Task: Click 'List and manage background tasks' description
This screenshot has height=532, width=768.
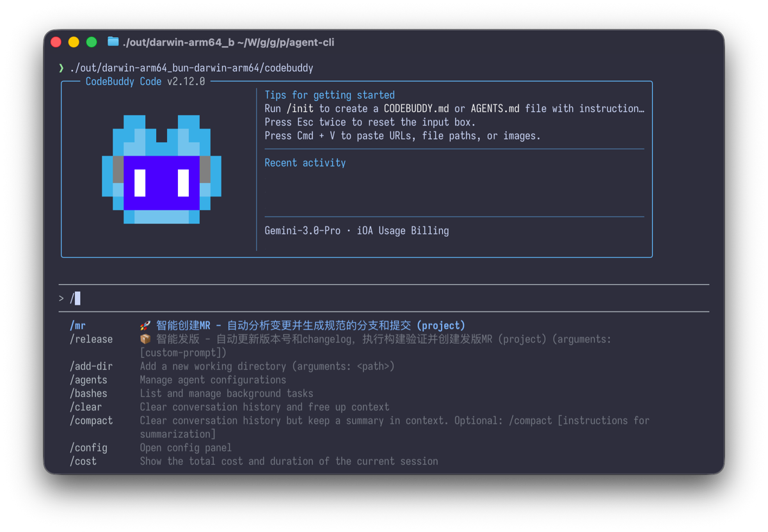Action: [x=227, y=393]
